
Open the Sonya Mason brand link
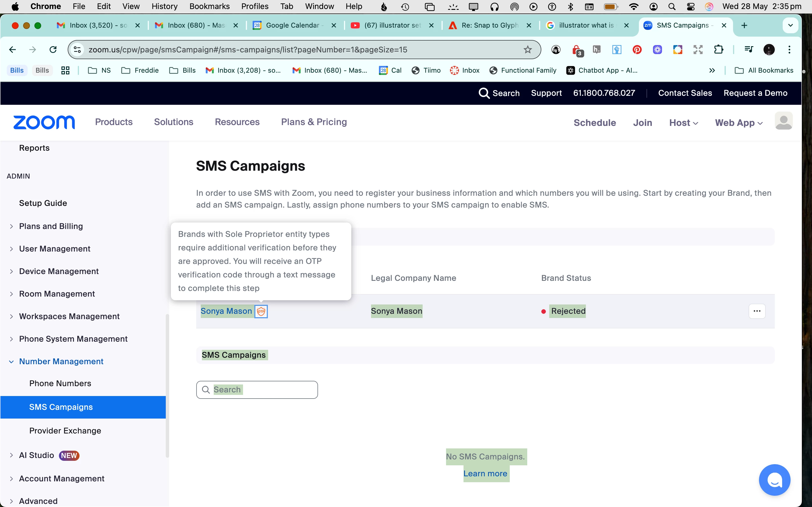(x=226, y=311)
